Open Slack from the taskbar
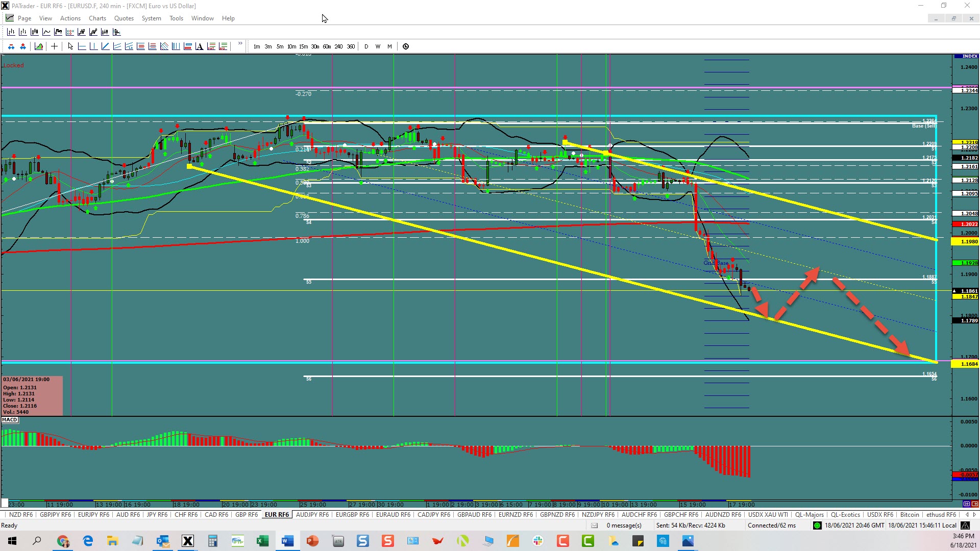This screenshot has height=551, width=980. (538, 541)
